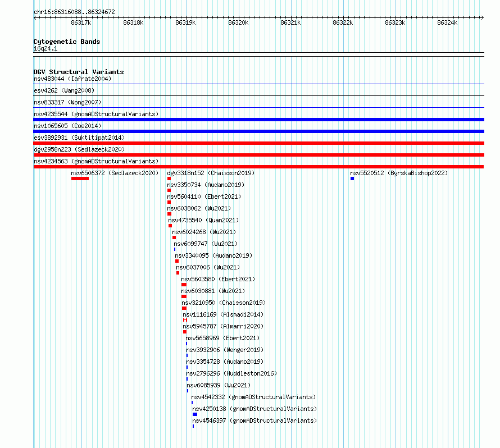Viewport: 500px width, 448px height.
Task: Click the 86317k ruler position
Action: 81,22
